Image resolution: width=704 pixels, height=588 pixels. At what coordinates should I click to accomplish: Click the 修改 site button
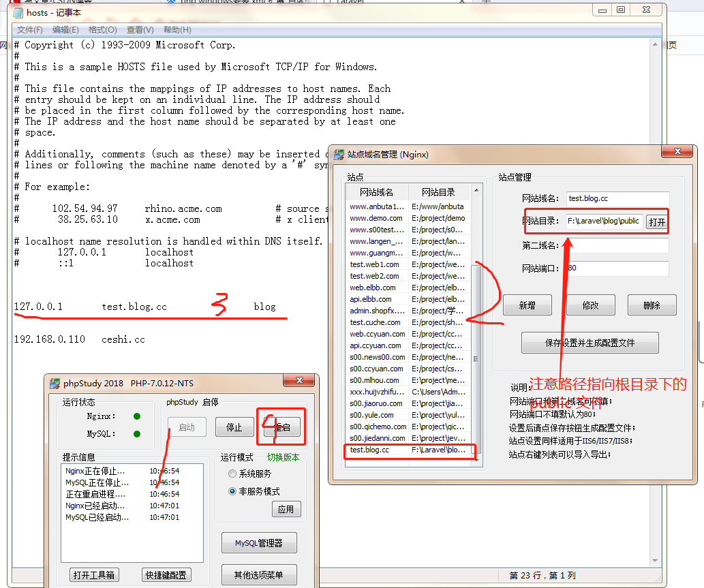click(x=590, y=305)
